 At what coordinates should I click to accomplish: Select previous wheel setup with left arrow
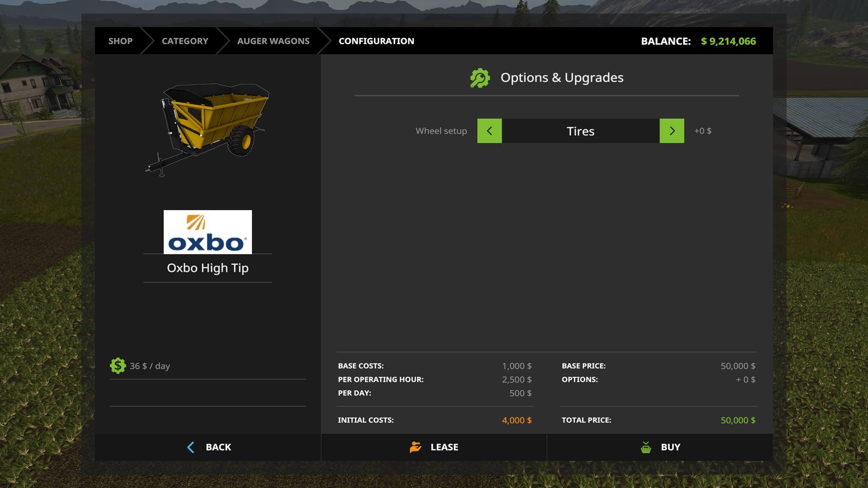490,131
